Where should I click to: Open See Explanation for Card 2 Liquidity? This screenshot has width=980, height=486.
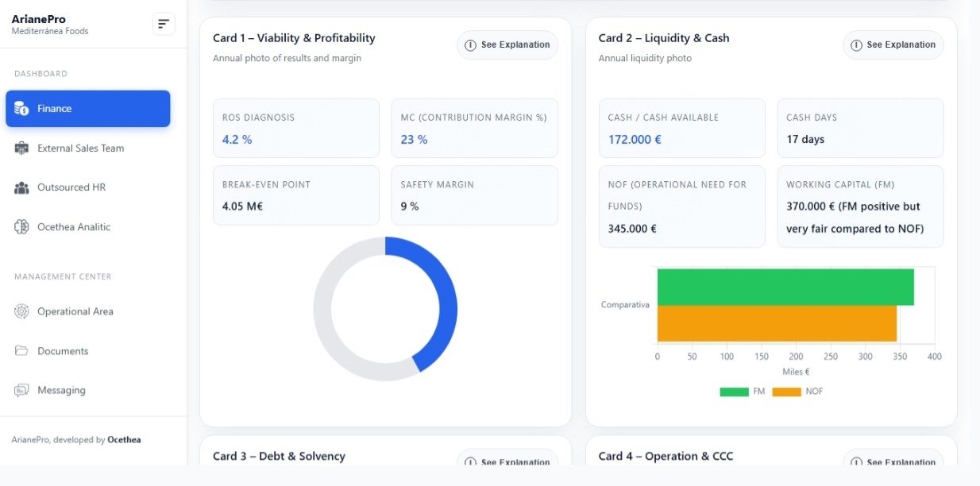[x=893, y=45]
